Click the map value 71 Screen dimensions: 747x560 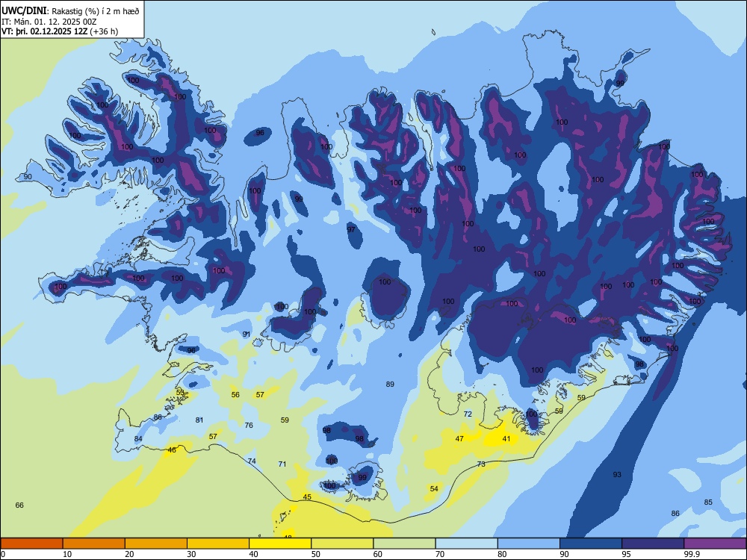[x=282, y=464]
